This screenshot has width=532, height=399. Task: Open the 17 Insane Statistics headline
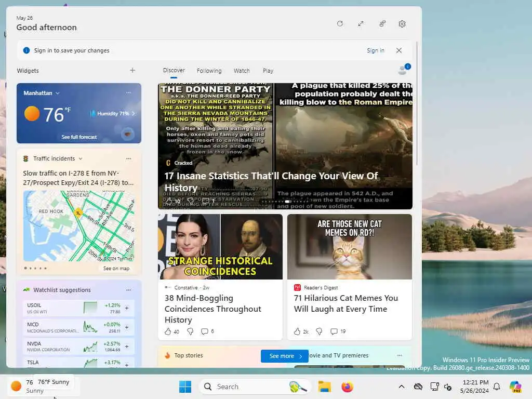271,181
